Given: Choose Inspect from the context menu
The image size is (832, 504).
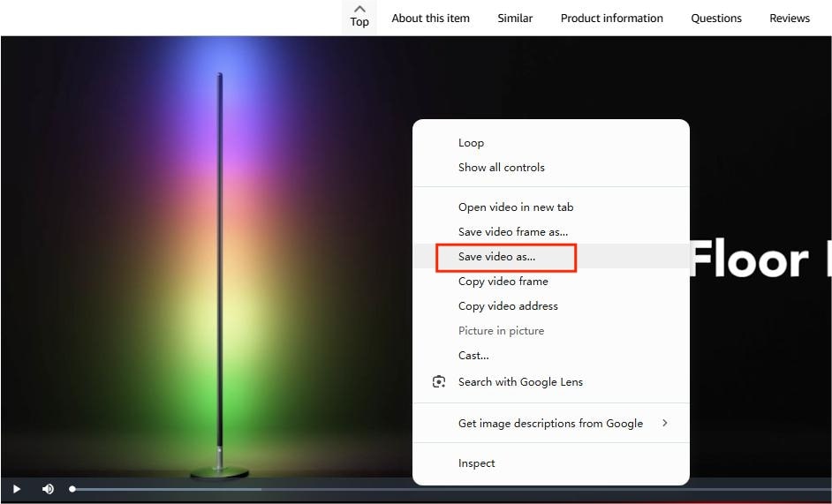Looking at the screenshot, I should pos(551,463).
